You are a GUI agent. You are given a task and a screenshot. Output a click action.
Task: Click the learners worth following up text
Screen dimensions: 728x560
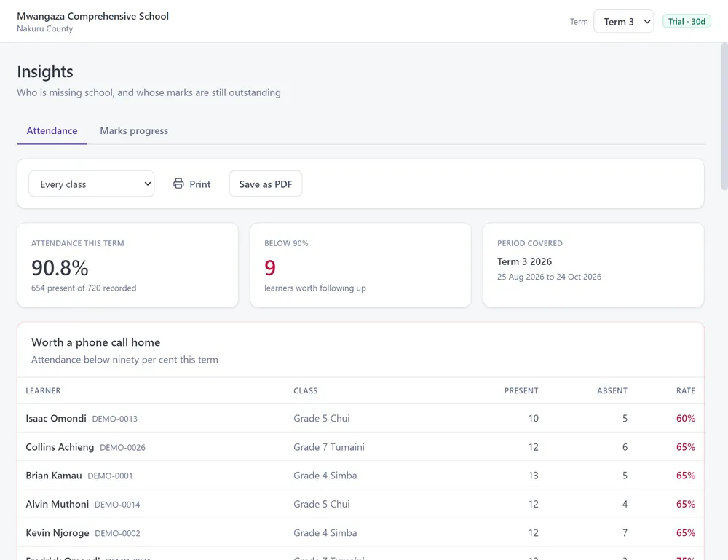click(315, 288)
